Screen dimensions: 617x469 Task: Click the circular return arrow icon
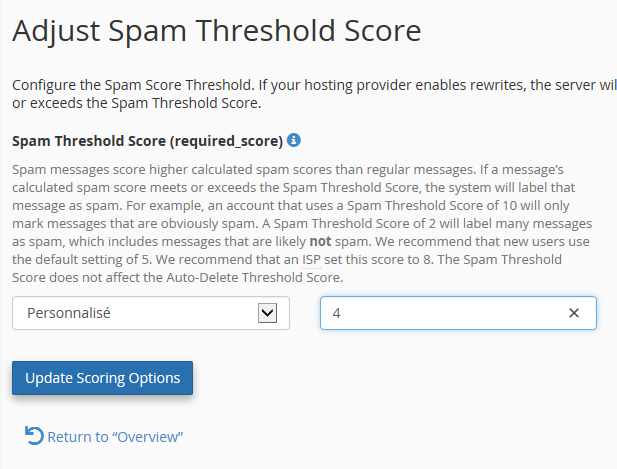[34, 436]
